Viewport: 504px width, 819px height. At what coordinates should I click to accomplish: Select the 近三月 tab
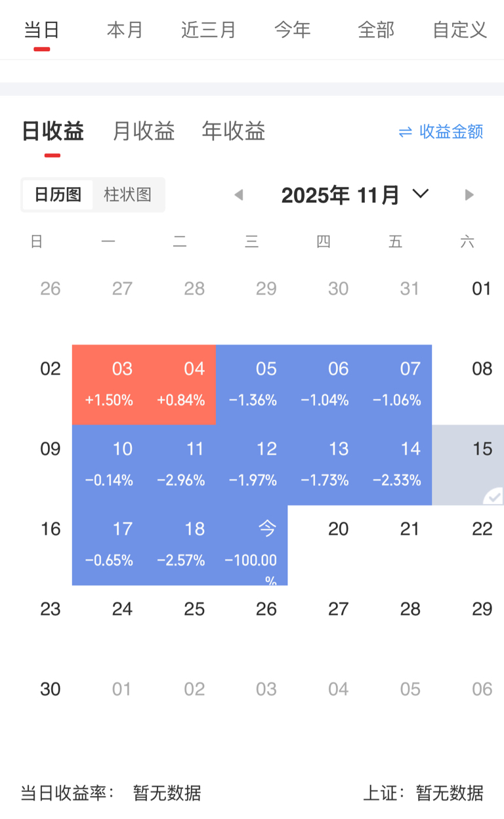(208, 30)
